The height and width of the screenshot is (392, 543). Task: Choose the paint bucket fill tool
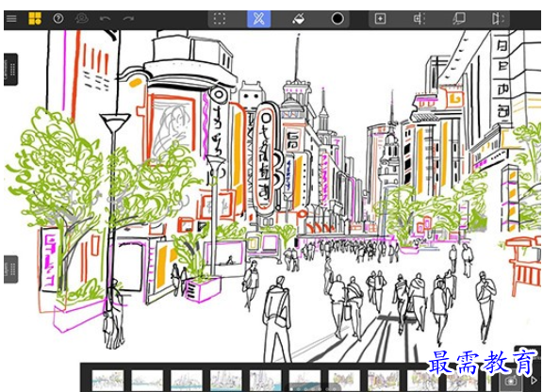pos(298,18)
